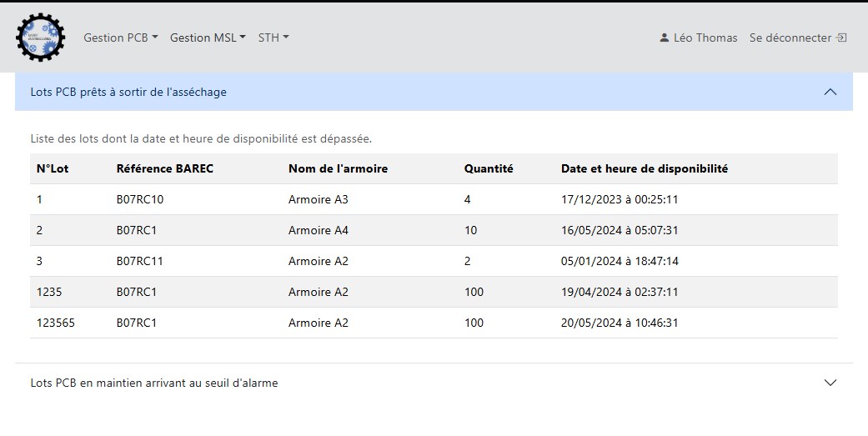Open the Gestion MSL dropdown menu
Screen dimensions: 868x436
208,38
